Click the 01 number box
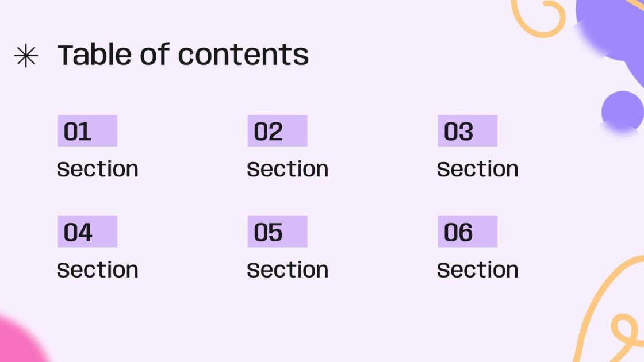Screen dimensions: 644x362 (x=87, y=131)
